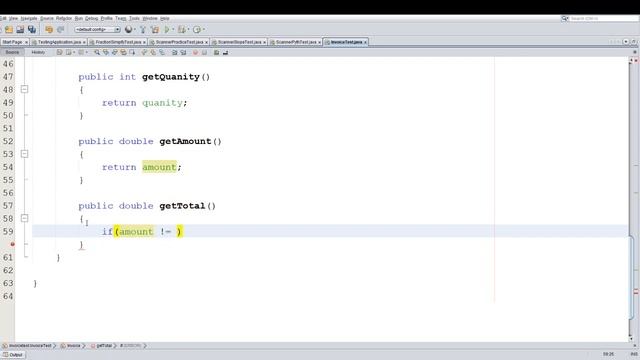
Task: Switch to FractionSimplifyTest.java tab
Action: click(x=117, y=42)
